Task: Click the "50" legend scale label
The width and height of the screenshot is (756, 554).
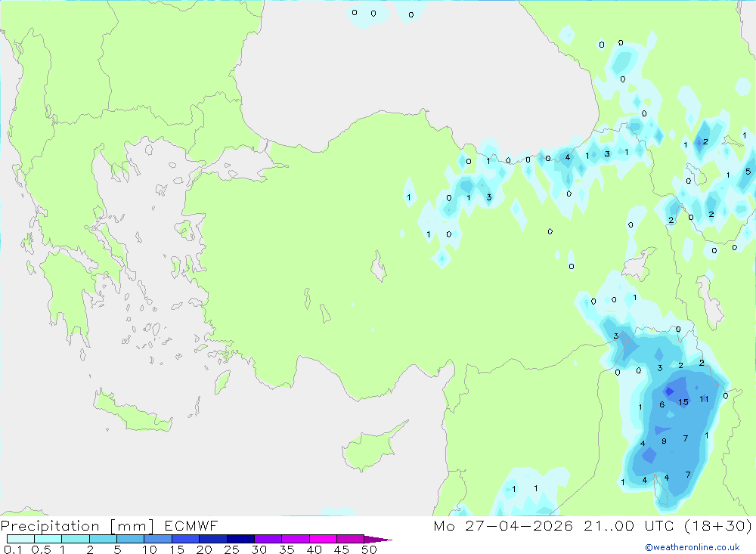Action: pyautogui.click(x=370, y=549)
